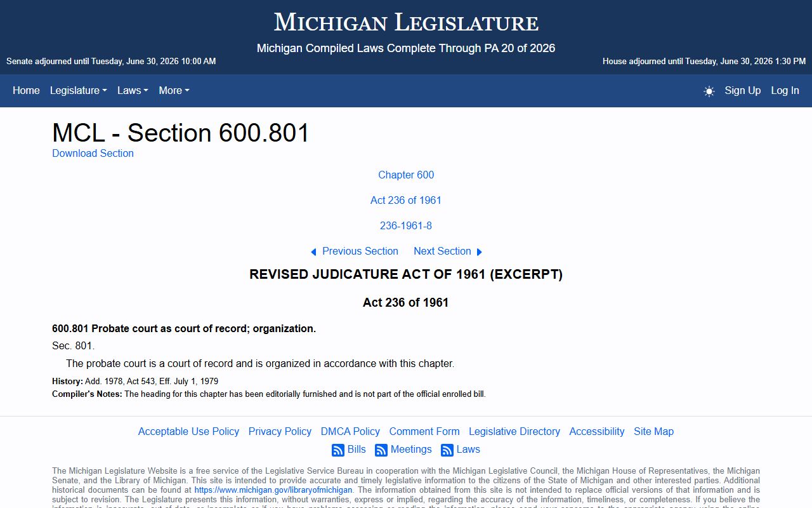Open the Privacy Policy link
The image size is (812, 508).
tap(280, 431)
